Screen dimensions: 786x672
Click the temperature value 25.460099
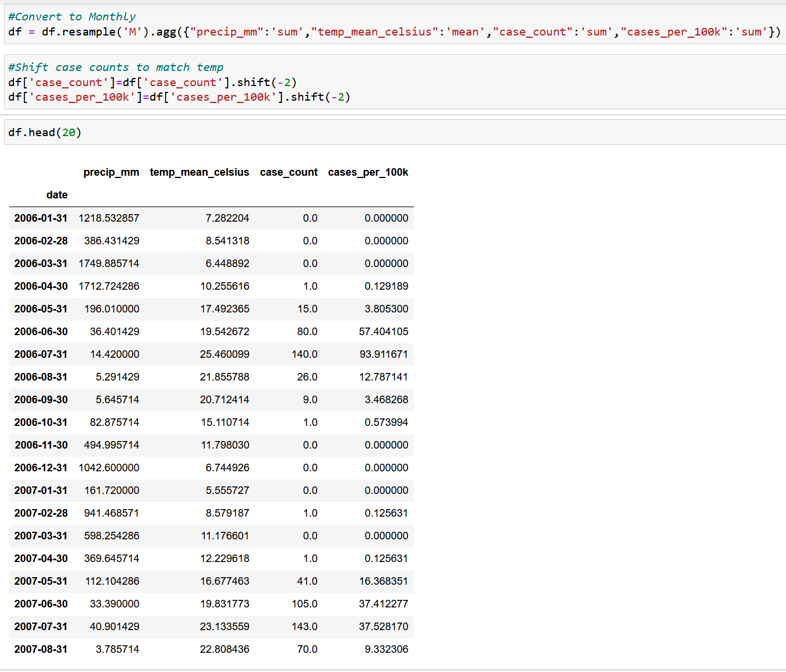point(224,354)
